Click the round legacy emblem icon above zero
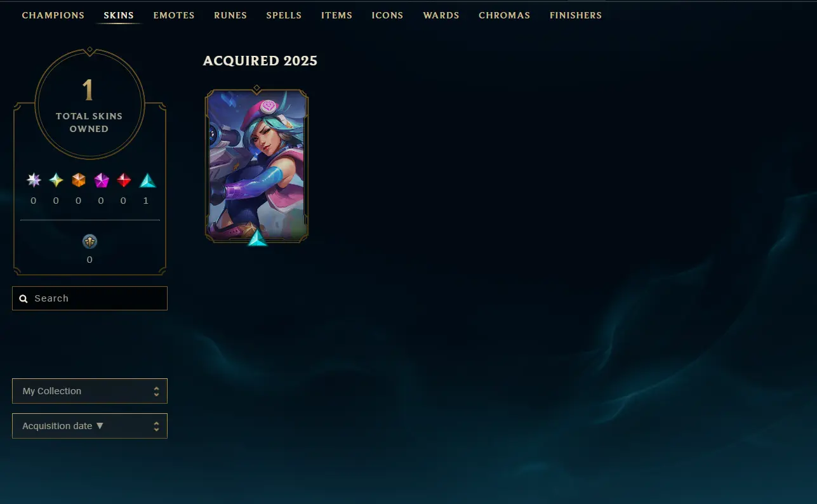The width and height of the screenshot is (817, 504). point(90,241)
